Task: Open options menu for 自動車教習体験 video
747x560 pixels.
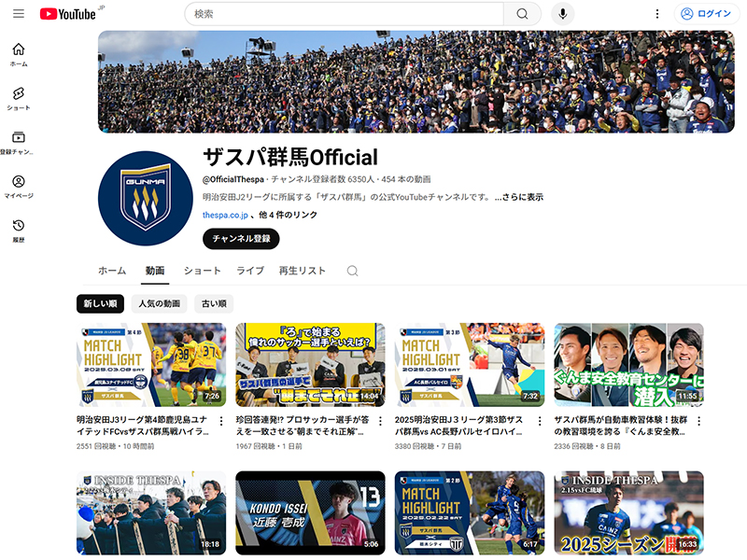Action: tap(698, 421)
